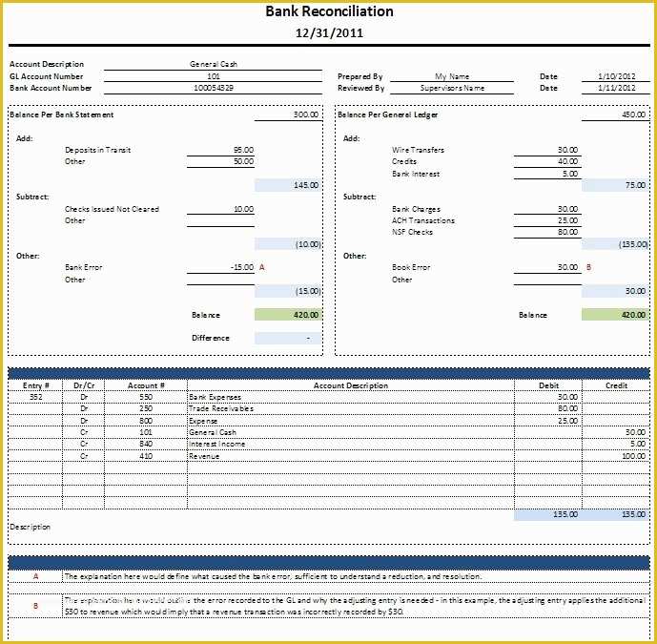The height and width of the screenshot is (644, 657).
Task: Select the 12/31/2011 date heading
Action: (329, 33)
